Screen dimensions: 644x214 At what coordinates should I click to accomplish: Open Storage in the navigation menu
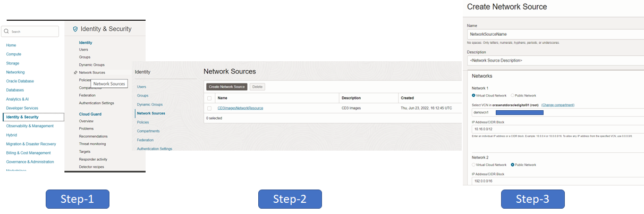coord(13,63)
